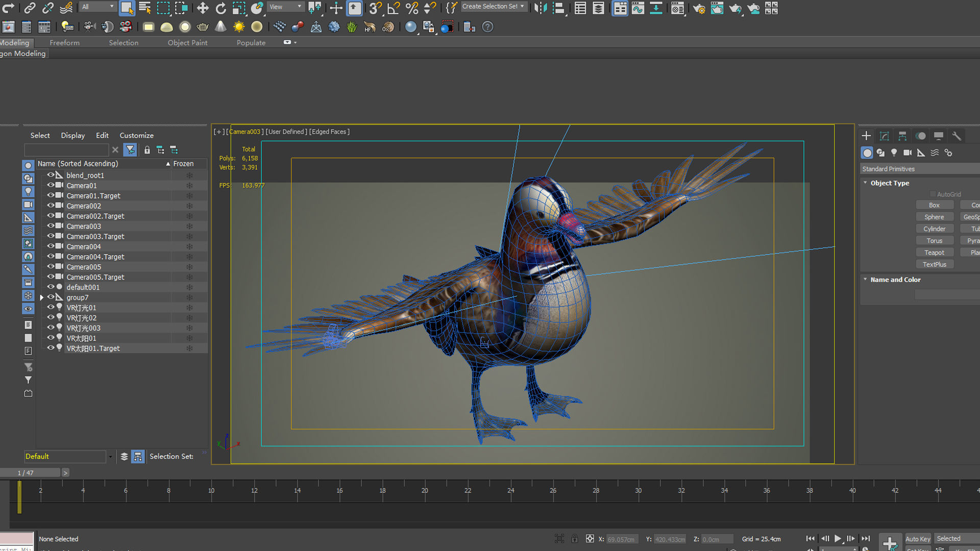Open the Customize menu in Scene Explorer
The image size is (980, 551).
(136, 135)
